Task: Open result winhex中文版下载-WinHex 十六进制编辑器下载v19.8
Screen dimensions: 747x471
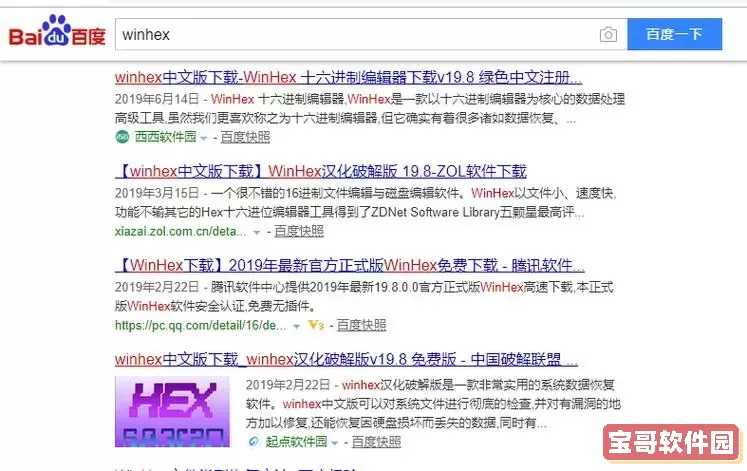Action: pyautogui.click(x=348, y=77)
